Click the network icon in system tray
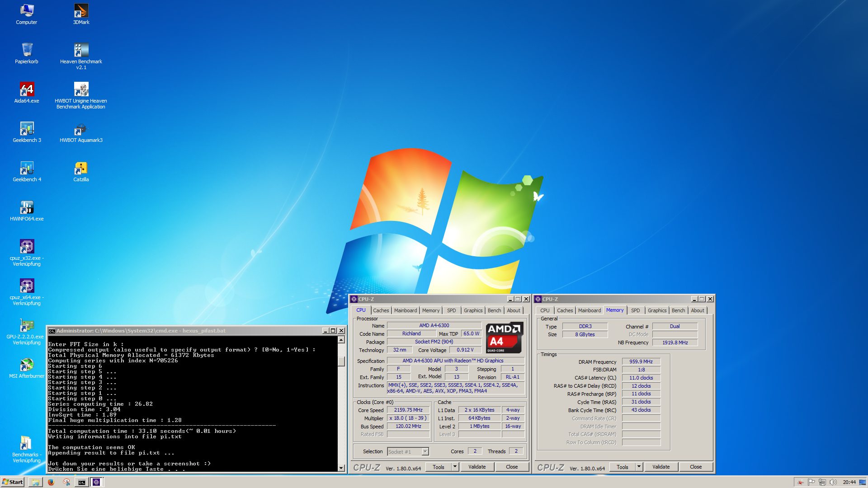This screenshot has width=868, height=488. [x=822, y=482]
